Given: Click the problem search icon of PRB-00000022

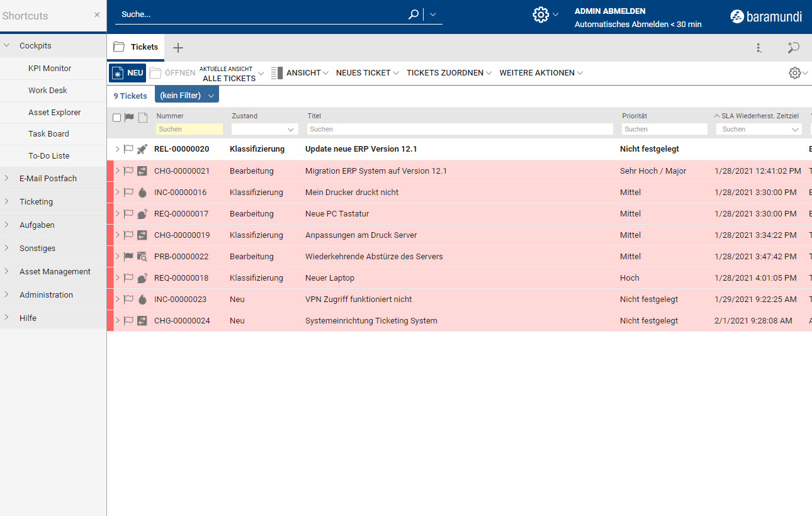Looking at the screenshot, I should 142,257.
